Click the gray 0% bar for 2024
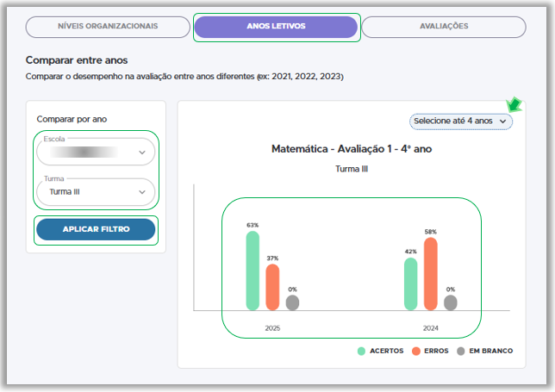This screenshot has height=392, width=555. pyautogui.click(x=450, y=303)
